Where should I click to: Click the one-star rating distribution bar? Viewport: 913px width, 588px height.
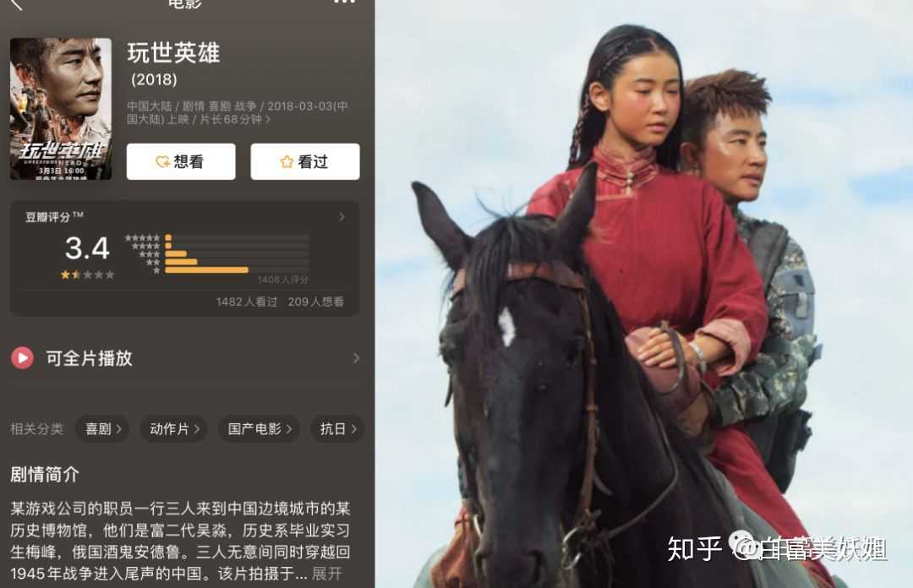coord(207,270)
